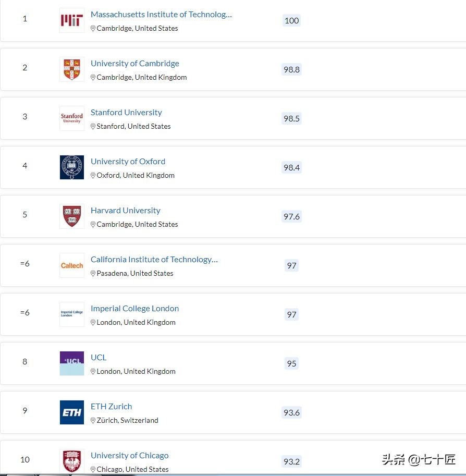The width and height of the screenshot is (466, 476).
Task: Open the University of Oxford link
Action: 128,161
